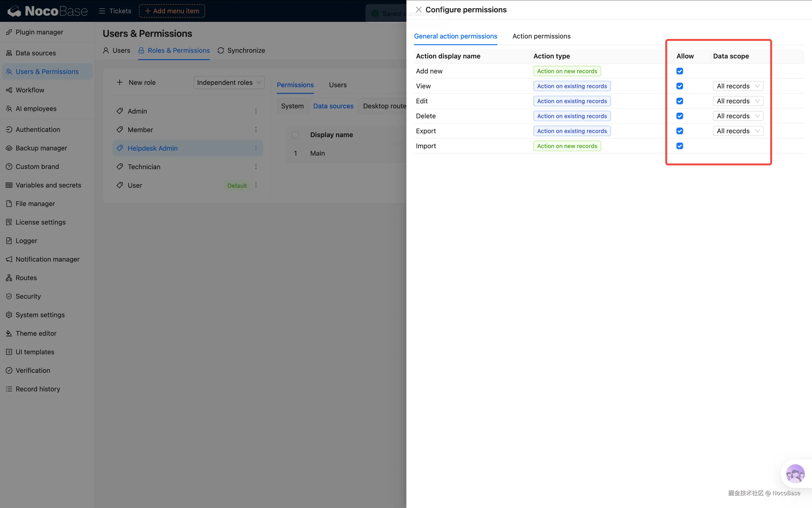Click the Synchronize refresh icon
The width and height of the screenshot is (812, 508).
pos(221,50)
